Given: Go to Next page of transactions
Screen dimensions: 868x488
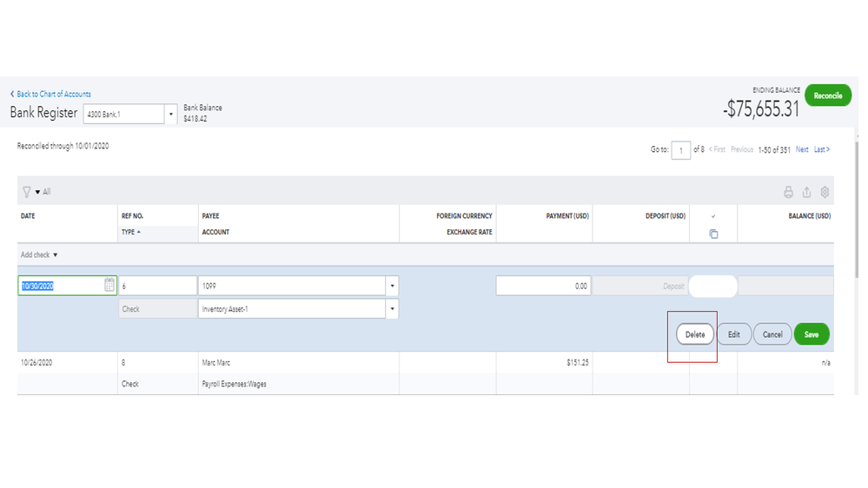Looking at the screenshot, I should (802, 149).
